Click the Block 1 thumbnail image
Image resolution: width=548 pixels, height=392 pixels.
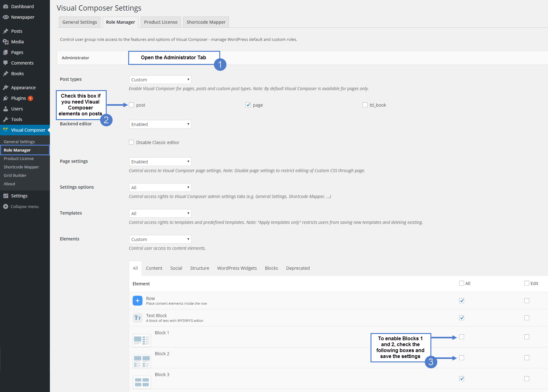(x=142, y=340)
